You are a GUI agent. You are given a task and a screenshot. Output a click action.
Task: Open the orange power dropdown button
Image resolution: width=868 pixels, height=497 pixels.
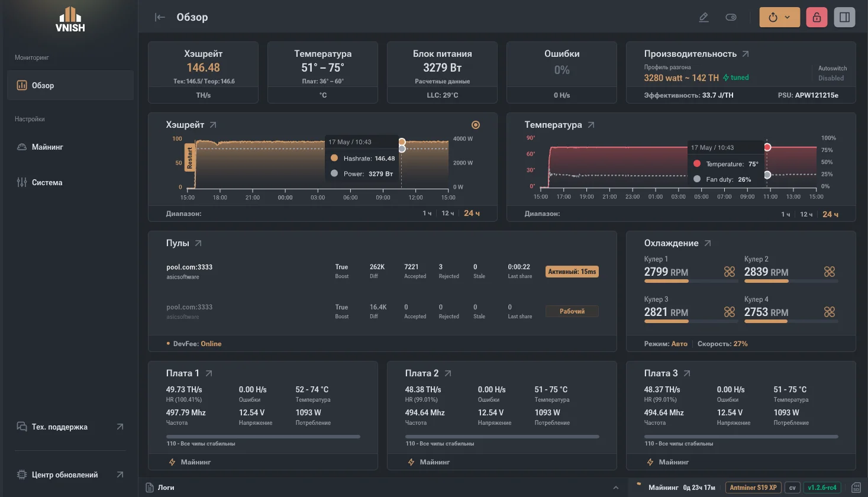pos(780,17)
